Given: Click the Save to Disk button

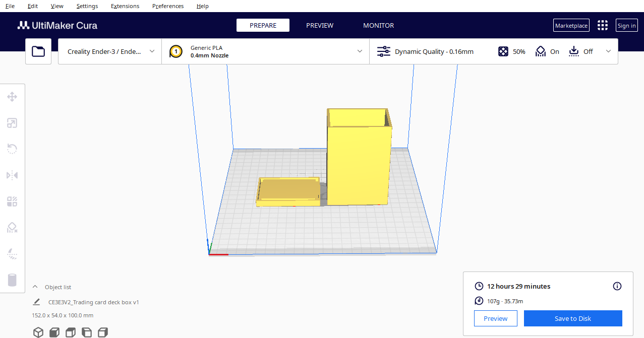Looking at the screenshot, I should tap(573, 318).
